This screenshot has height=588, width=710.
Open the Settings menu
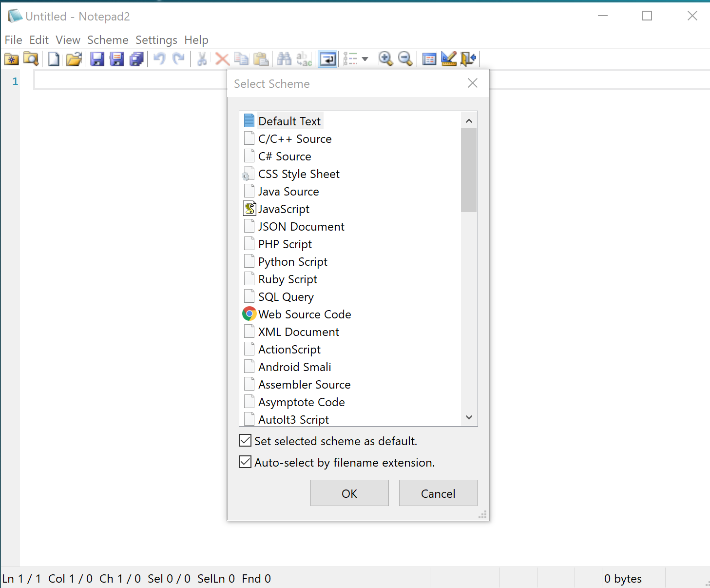[x=156, y=40]
